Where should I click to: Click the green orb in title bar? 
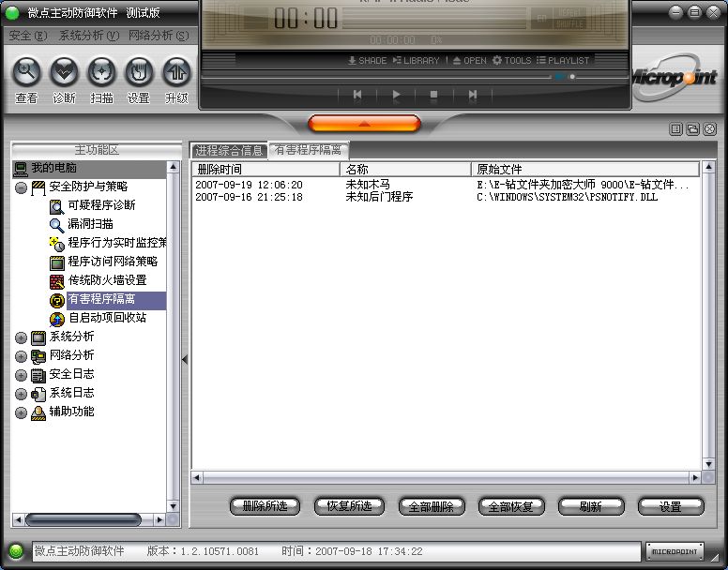tap(11, 13)
